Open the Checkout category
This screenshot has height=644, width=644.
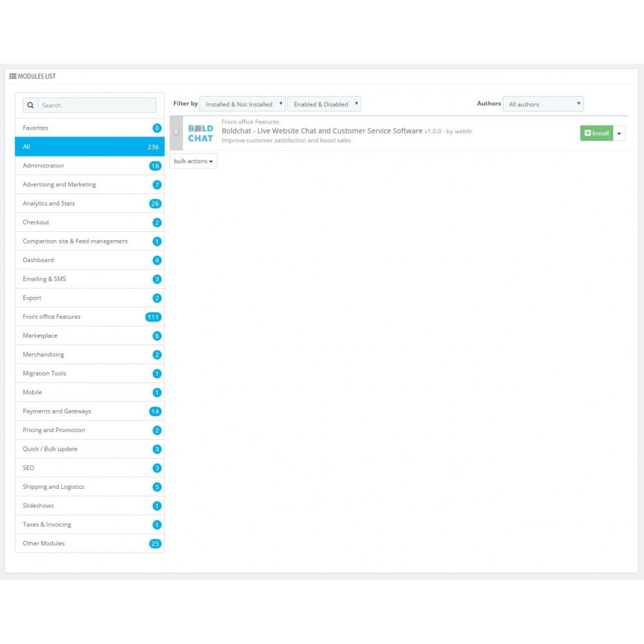click(90, 222)
